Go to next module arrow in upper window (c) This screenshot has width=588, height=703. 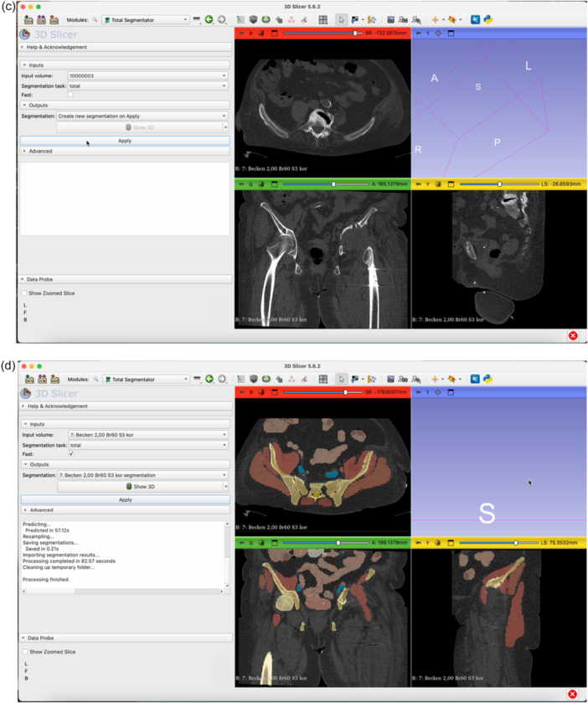point(222,19)
